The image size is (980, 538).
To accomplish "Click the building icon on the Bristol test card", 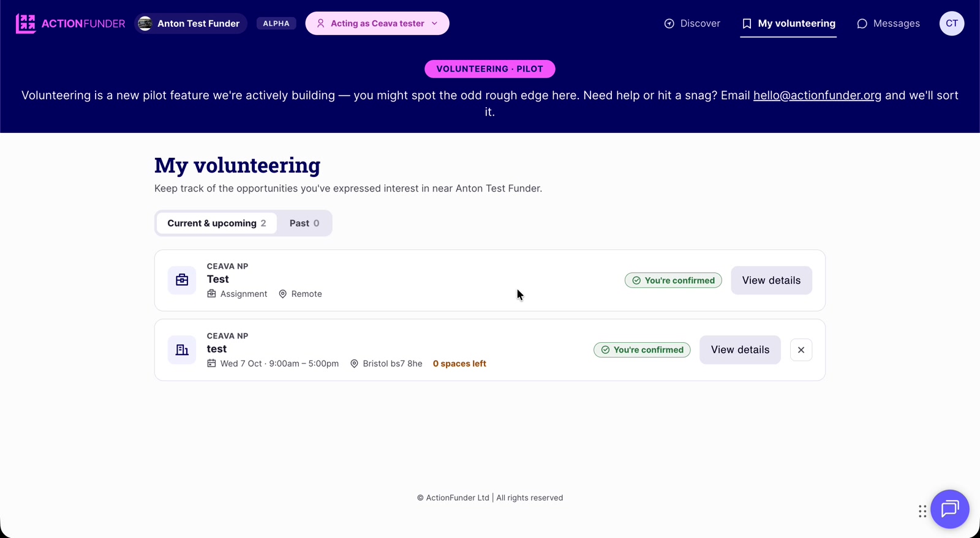I will (182, 349).
